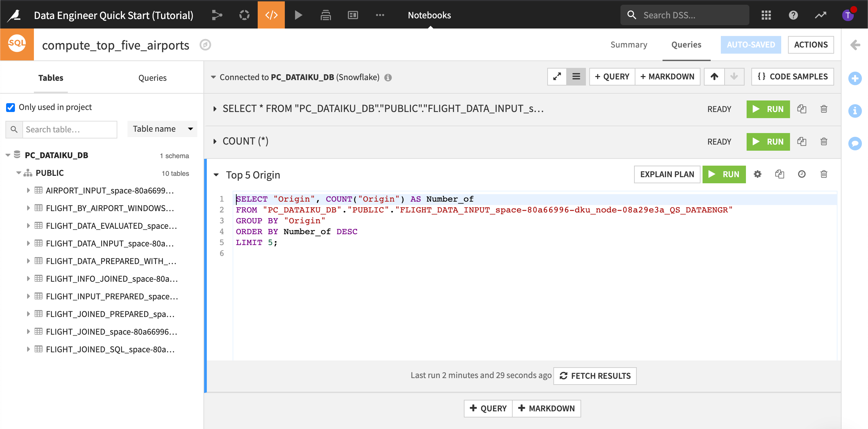
Task: Open the three-dots more menu
Action: tap(380, 15)
